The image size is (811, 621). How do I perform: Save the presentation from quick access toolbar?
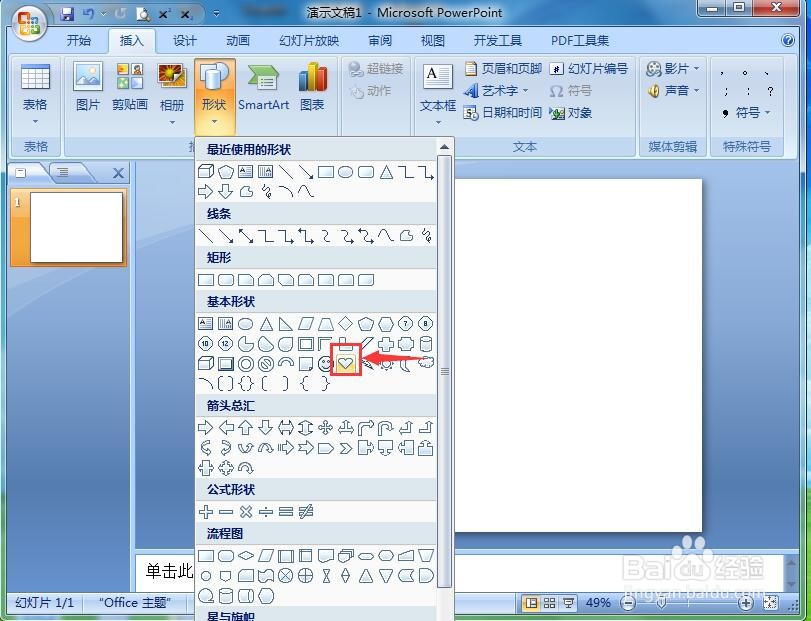67,14
